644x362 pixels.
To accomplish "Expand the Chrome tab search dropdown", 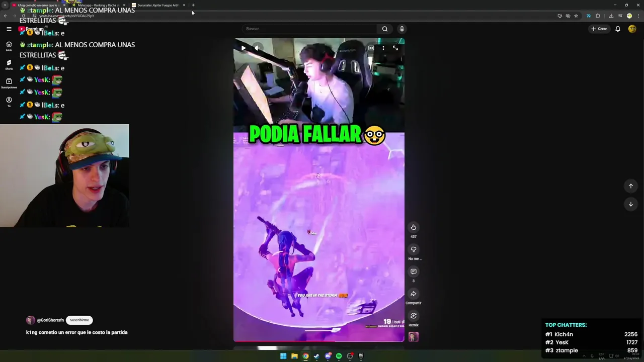I will point(5,5).
